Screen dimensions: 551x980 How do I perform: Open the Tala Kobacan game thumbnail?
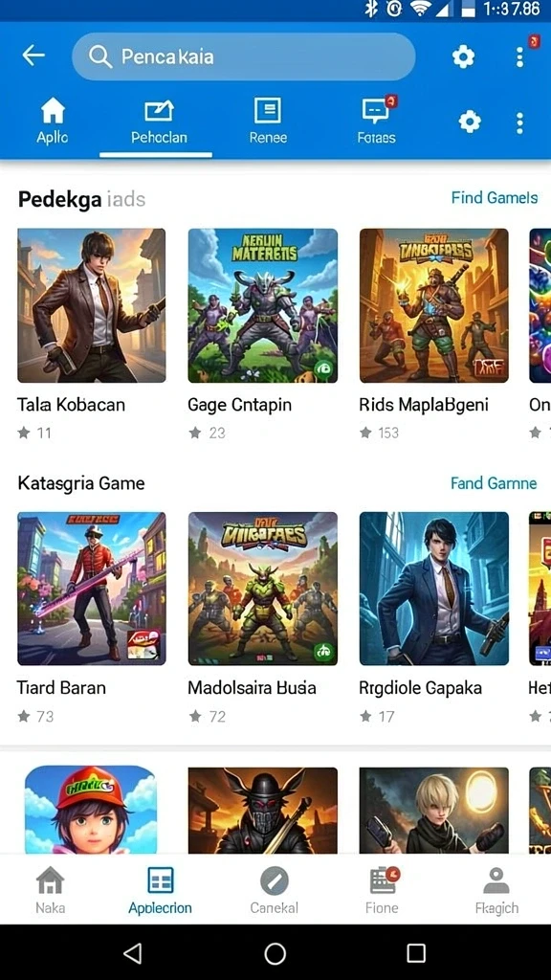[x=92, y=305]
